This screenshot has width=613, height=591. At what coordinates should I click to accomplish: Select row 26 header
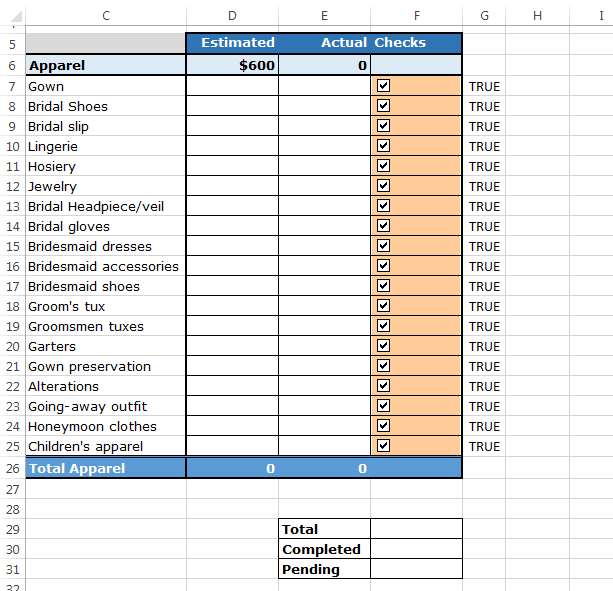click(13, 468)
